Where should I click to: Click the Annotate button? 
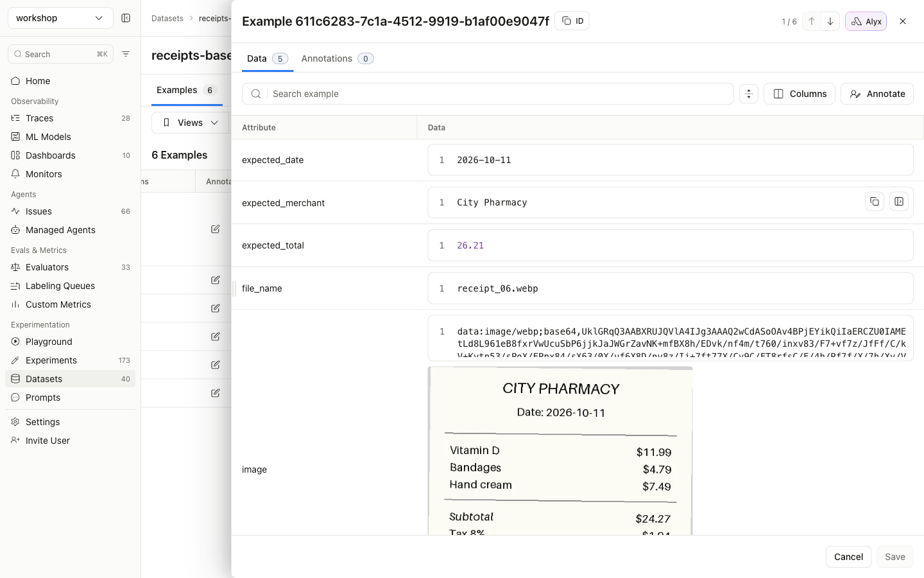click(x=877, y=94)
